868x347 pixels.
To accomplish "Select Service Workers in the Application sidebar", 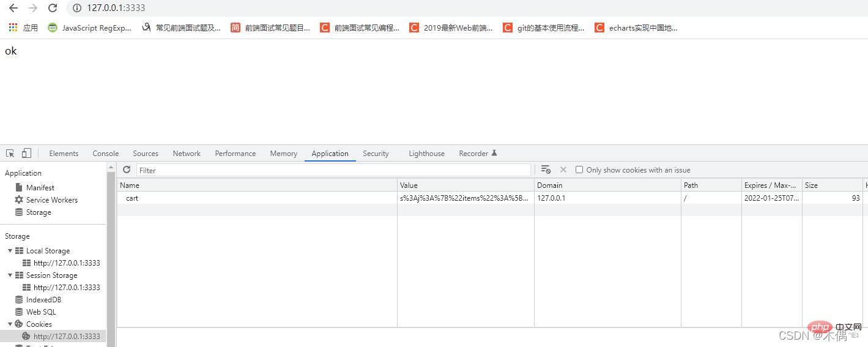I will pos(51,200).
